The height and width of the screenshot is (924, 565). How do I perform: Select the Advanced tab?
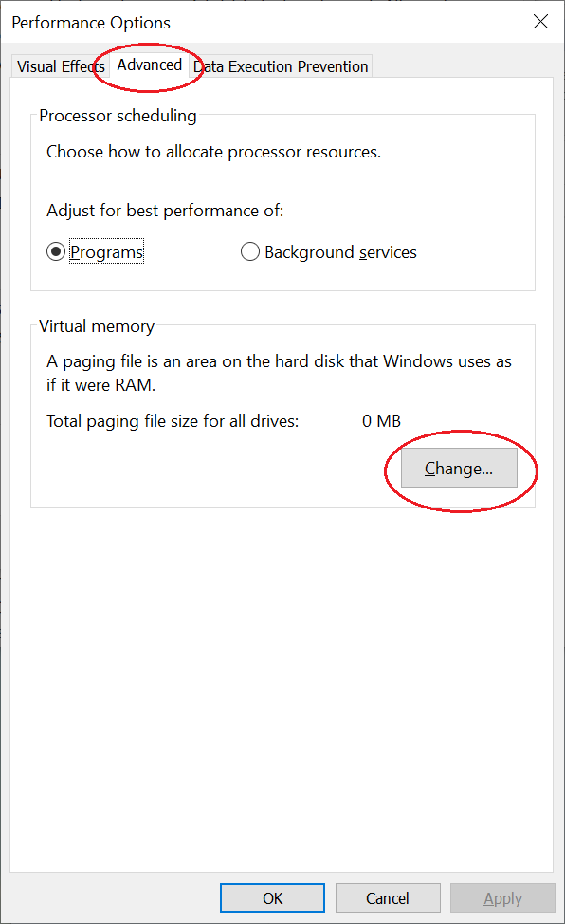point(149,65)
